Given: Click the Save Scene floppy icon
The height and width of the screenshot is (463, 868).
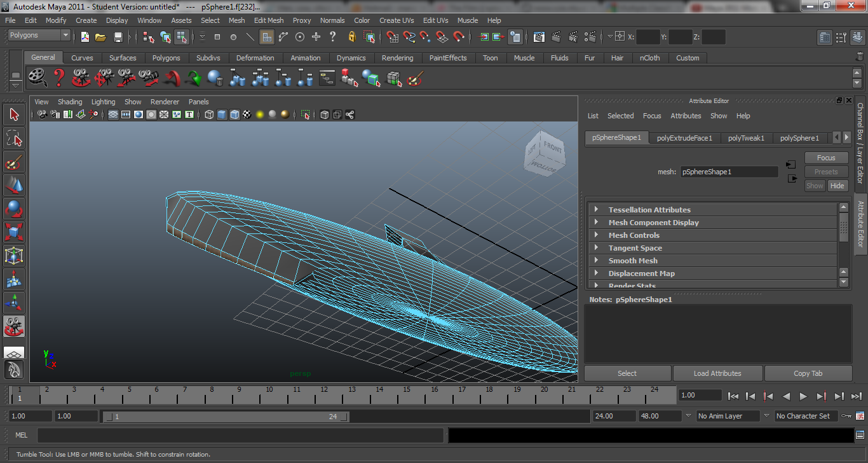Looking at the screenshot, I should [118, 38].
